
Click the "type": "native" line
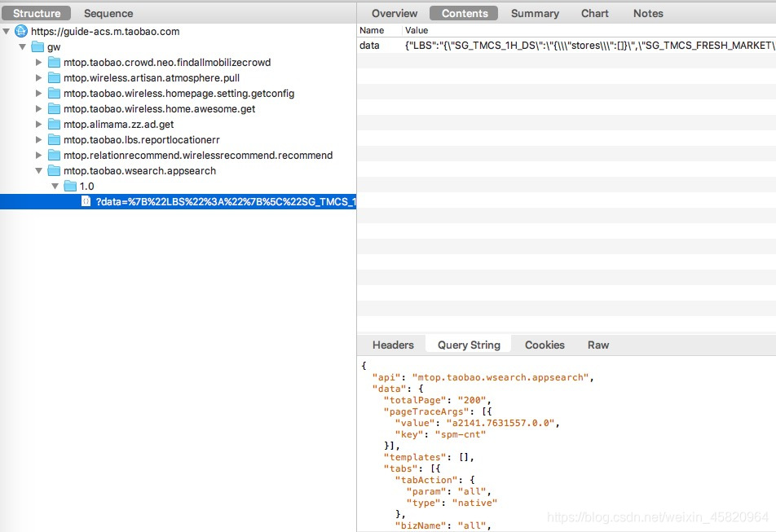[x=452, y=503]
